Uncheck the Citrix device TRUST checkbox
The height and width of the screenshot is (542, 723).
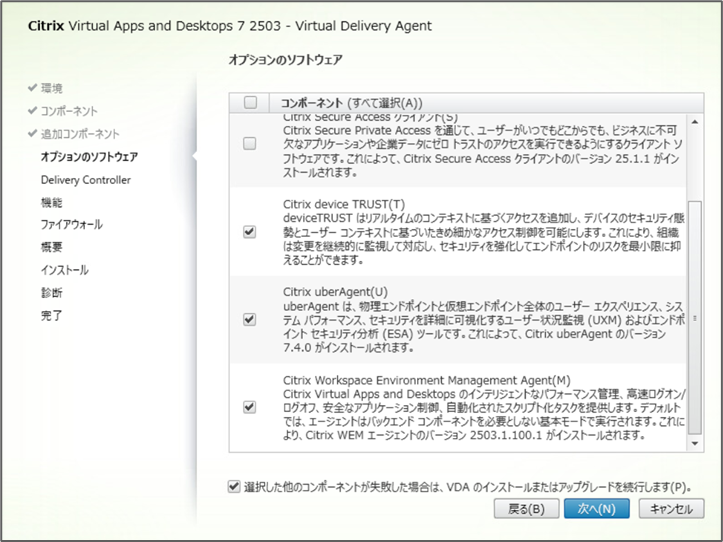coord(249,232)
